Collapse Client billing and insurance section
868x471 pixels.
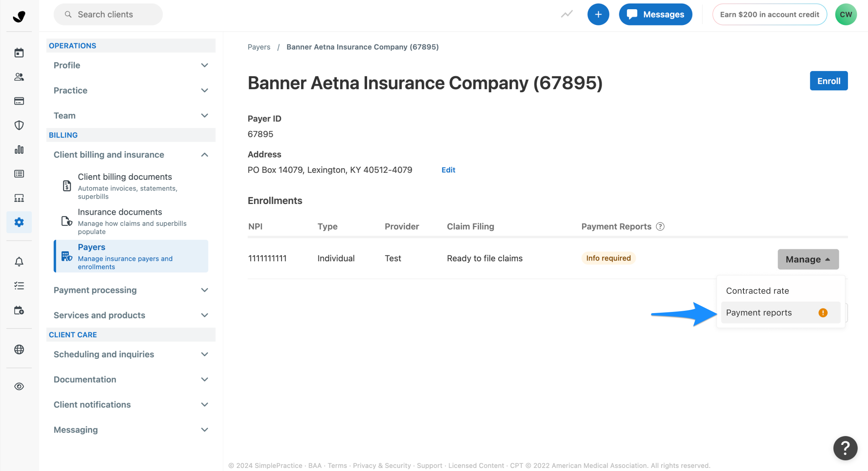pos(131,155)
